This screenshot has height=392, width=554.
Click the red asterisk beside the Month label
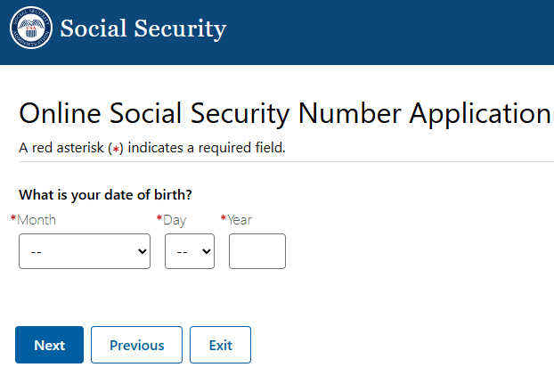click(13, 218)
